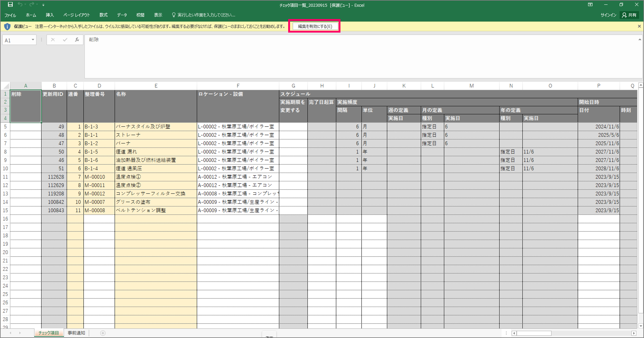Close the protected view yellow bar
Image resolution: width=644 pixels, height=338 pixels.
(x=639, y=26)
